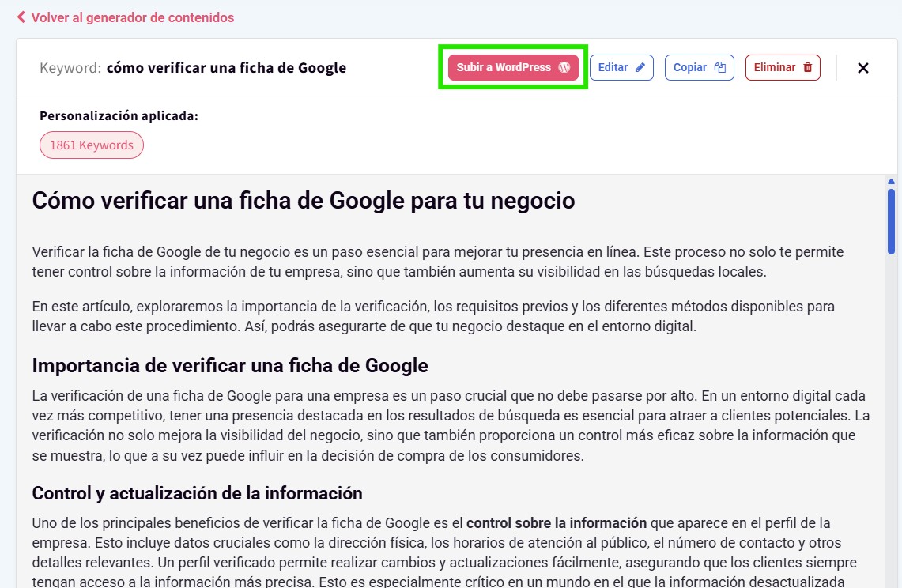Copy content with the Copiar button

(699, 67)
